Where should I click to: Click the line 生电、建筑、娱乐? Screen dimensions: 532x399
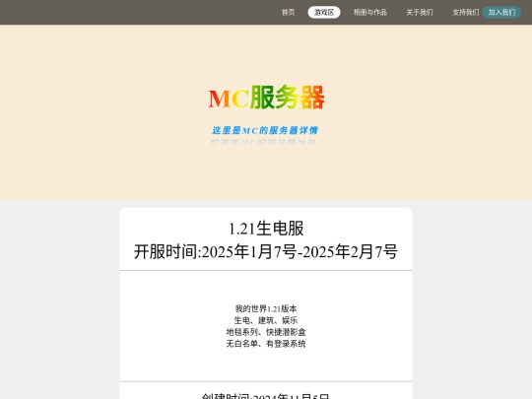[x=266, y=320]
